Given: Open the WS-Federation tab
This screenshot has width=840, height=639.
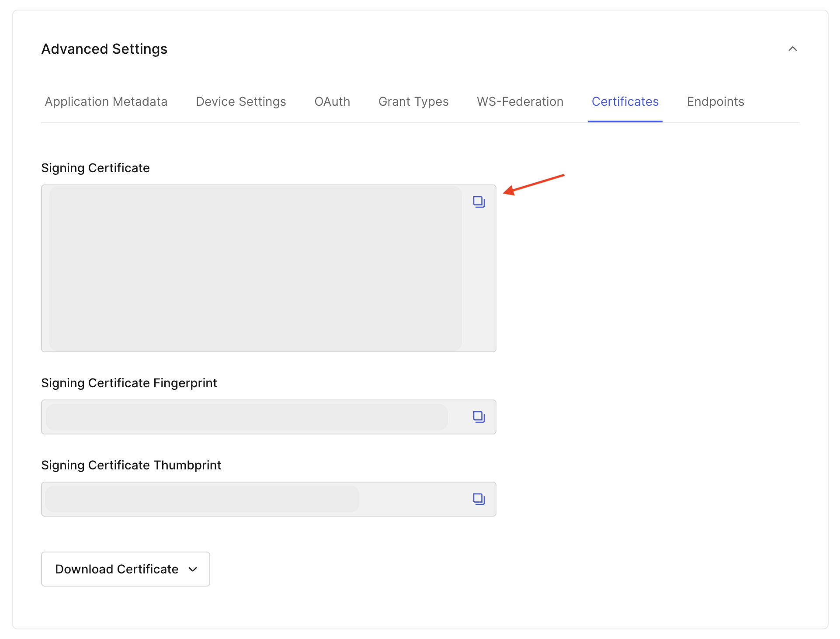Looking at the screenshot, I should point(520,101).
